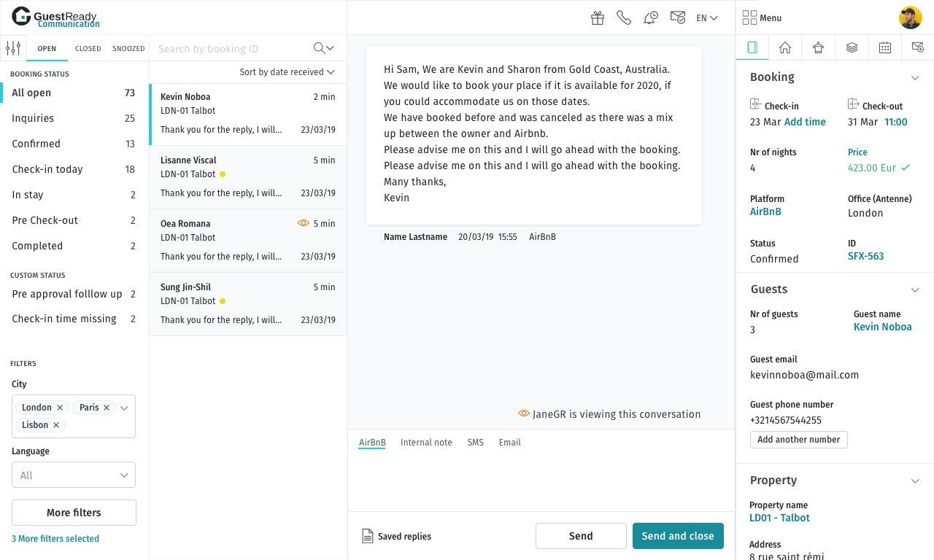Open the calendar panel icon
Screen dimensions: 934x560
(x=885, y=47)
